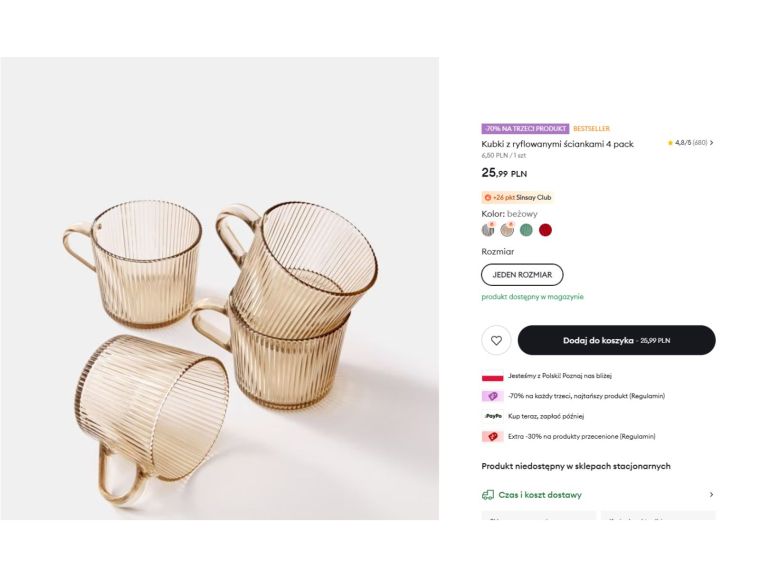Viewport: 760px width, 570px height.
Task: Click the Polish flag icon
Action: (x=492, y=376)
